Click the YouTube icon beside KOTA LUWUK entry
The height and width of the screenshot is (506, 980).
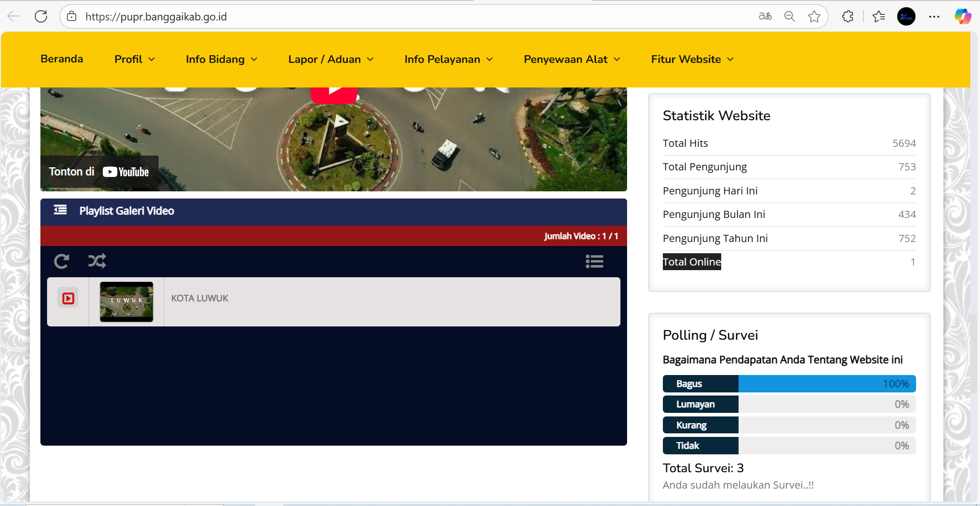pos(68,298)
